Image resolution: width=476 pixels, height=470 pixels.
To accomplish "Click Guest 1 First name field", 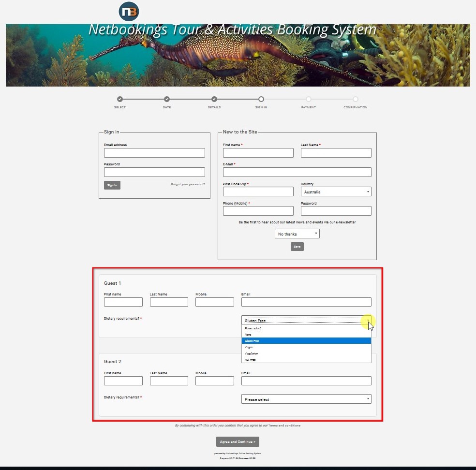I will [x=123, y=302].
